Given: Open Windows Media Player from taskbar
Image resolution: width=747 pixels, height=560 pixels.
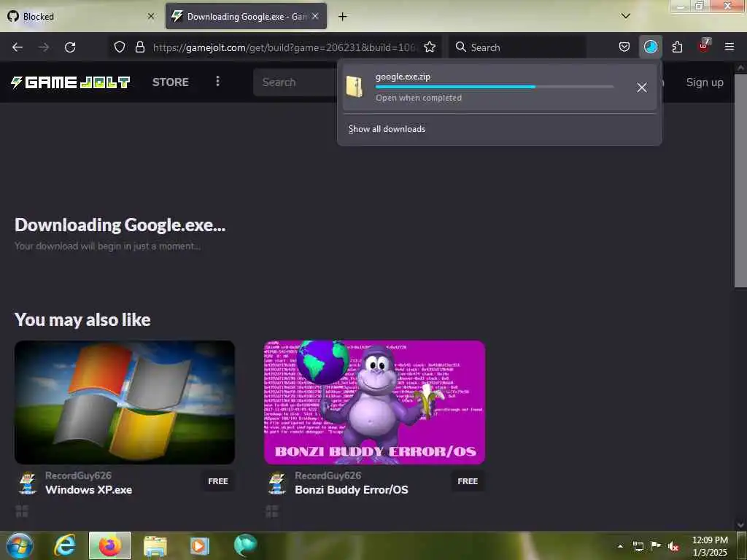Looking at the screenshot, I should point(200,546).
